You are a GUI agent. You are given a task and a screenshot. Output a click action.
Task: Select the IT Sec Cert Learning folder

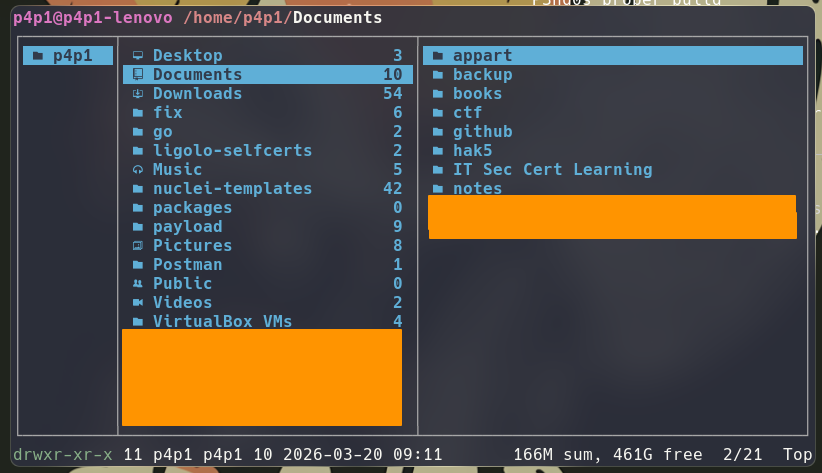click(552, 170)
